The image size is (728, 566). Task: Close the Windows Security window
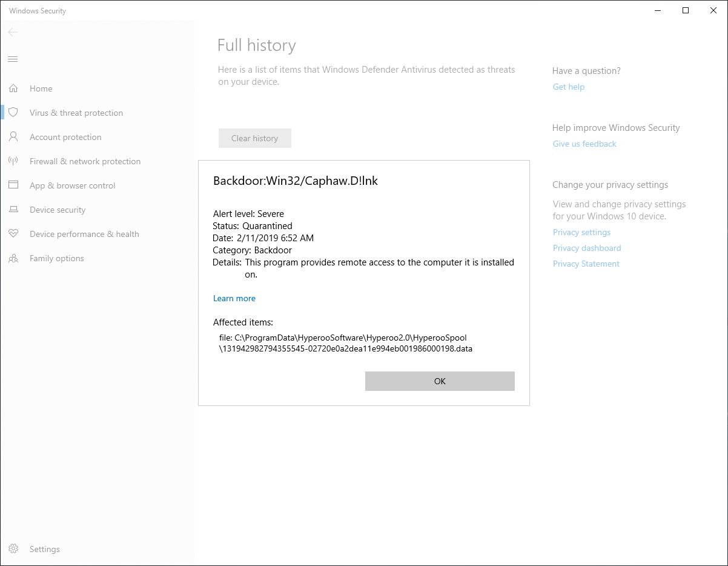click(713, 10)
